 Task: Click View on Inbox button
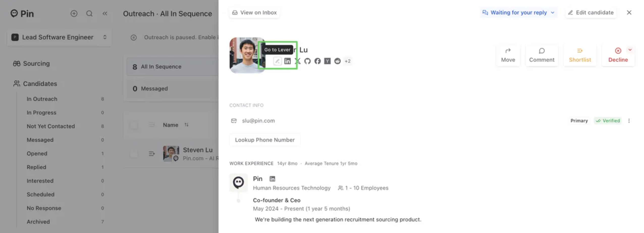(254, 13)
